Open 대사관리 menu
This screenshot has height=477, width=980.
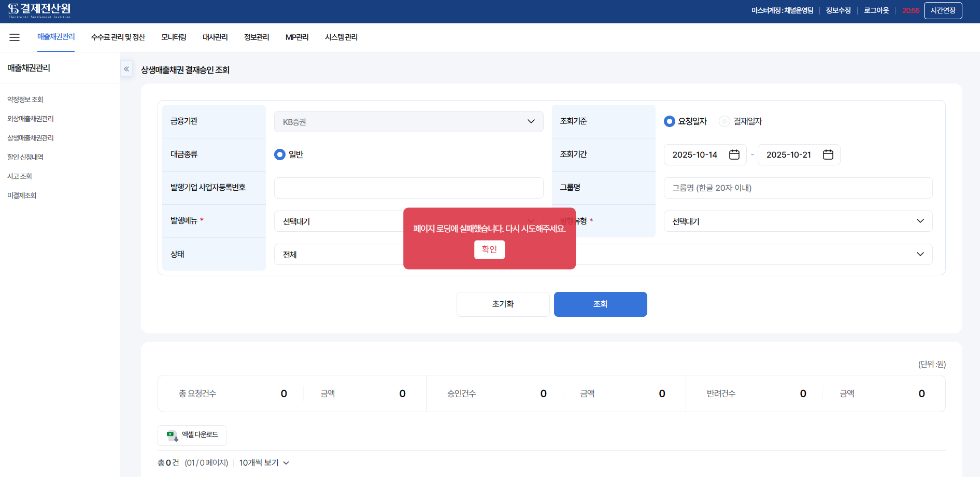215,37
